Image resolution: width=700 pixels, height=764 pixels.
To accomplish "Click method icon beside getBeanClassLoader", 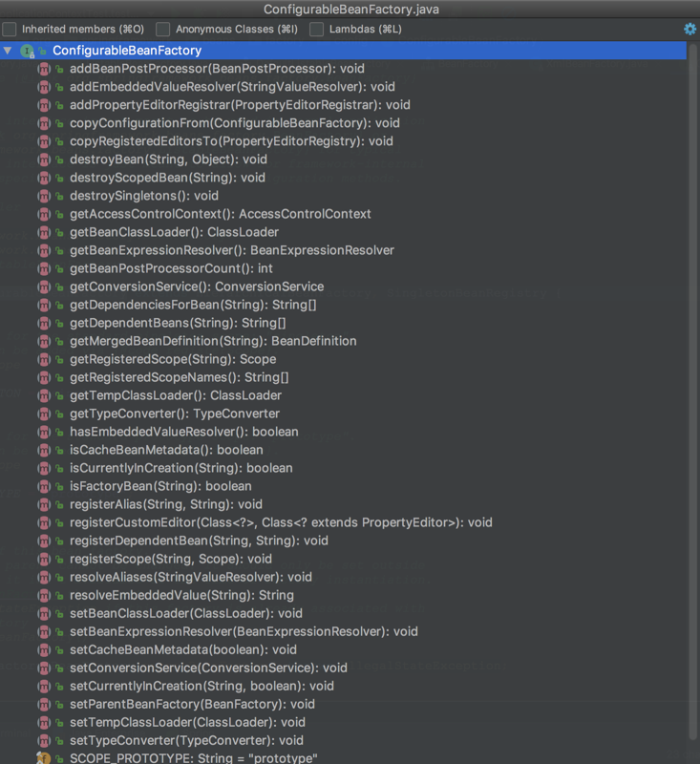I will point(44,232).
